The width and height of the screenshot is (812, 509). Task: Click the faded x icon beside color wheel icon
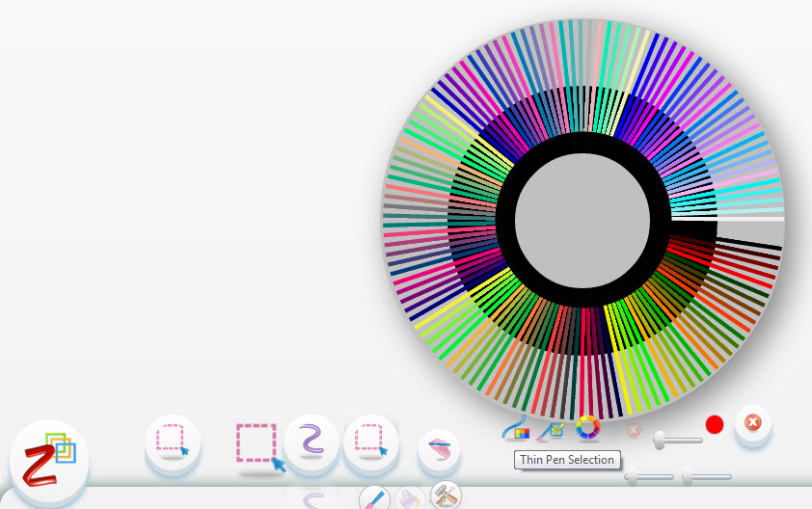pos(633,430)
